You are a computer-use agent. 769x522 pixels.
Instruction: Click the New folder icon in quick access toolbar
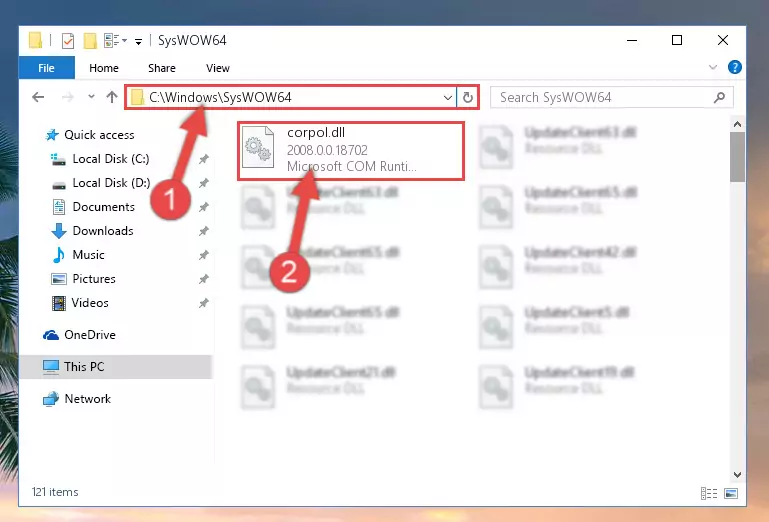coord(90,41)
